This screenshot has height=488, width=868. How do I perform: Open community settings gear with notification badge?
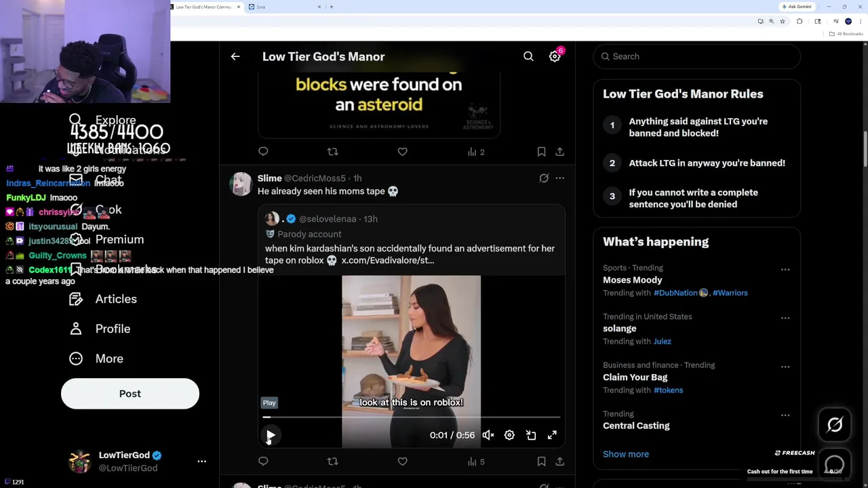[x=555, y=57]
